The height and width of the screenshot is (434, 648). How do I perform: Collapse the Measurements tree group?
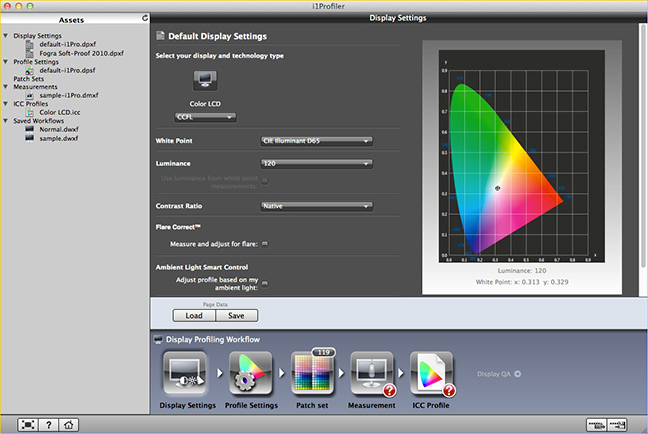pos(6,87)
